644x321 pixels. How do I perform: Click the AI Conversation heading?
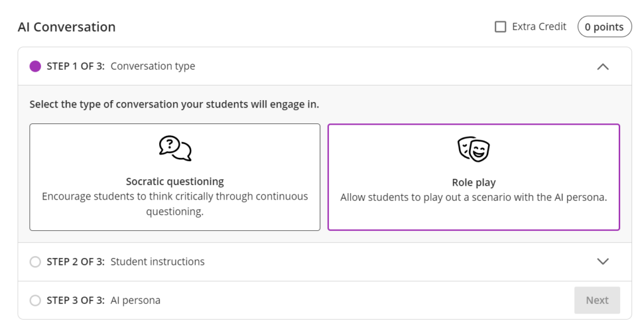pos(67,27)
